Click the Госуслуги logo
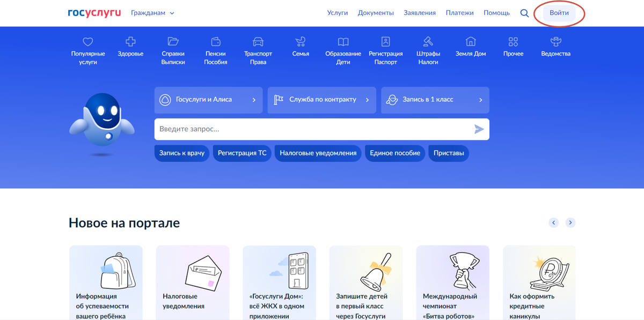The width and height of the screenshot is (644, 320). point(94,13)
